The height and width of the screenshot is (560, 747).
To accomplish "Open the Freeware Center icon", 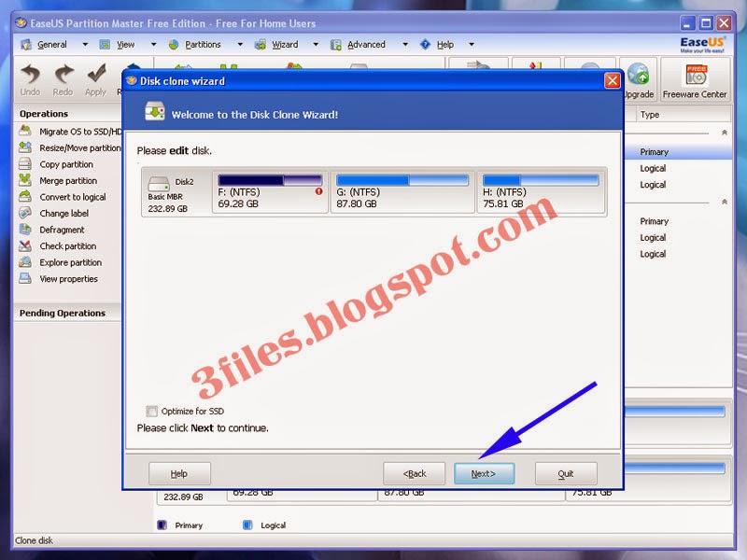I will point(696,76).
